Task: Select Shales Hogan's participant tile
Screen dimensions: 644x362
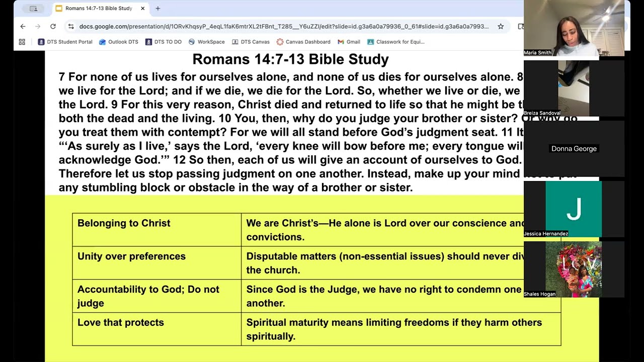Action: click(x=574, y=269)
